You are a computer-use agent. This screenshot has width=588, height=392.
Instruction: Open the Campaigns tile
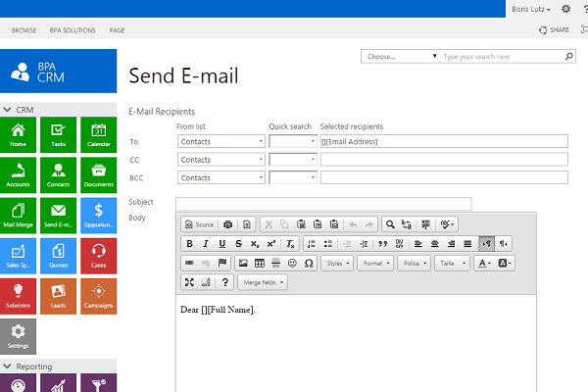tap(99, 296)
